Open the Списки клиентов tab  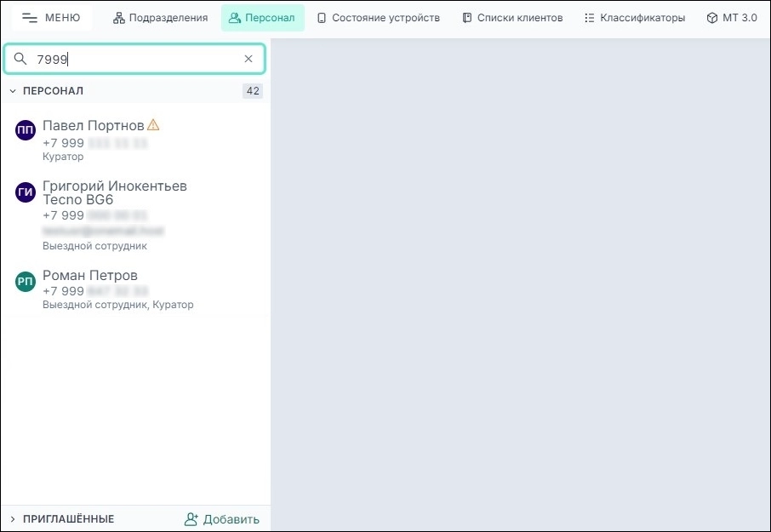(x=511, y=17)
